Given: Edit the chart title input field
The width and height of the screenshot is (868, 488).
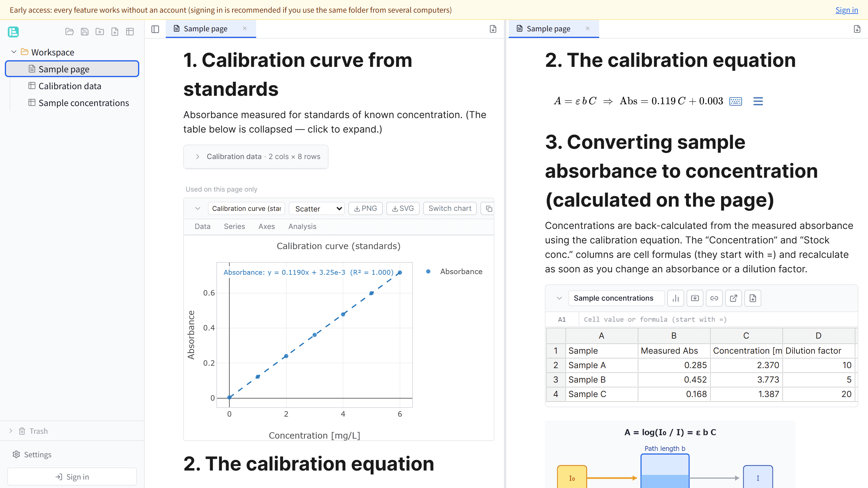Looking at the screenshot, I should click(247, 209).
